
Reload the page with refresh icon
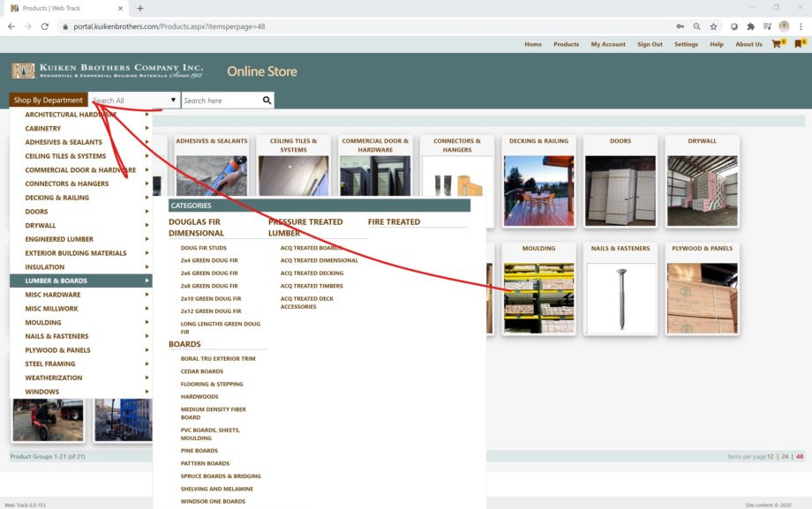click(x=44, y=26)
